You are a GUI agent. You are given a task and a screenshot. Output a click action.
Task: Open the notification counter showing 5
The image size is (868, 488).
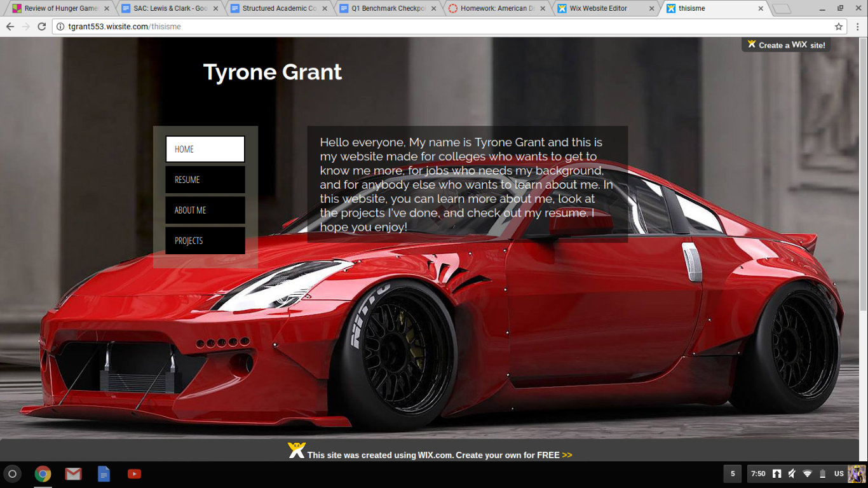coord(732,474)
